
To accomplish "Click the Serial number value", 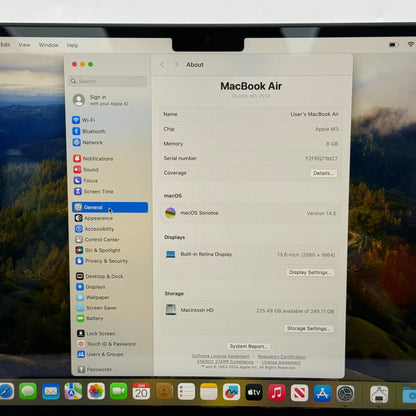I will point(321,158).
